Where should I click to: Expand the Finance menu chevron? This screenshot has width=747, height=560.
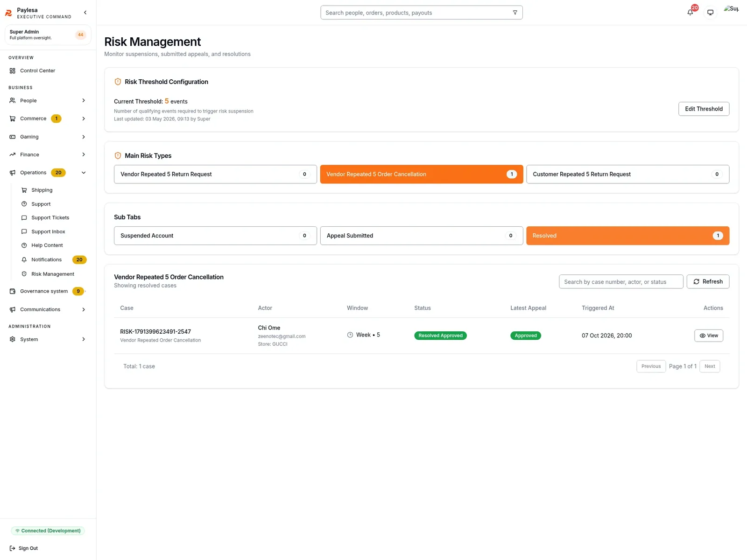84,154
